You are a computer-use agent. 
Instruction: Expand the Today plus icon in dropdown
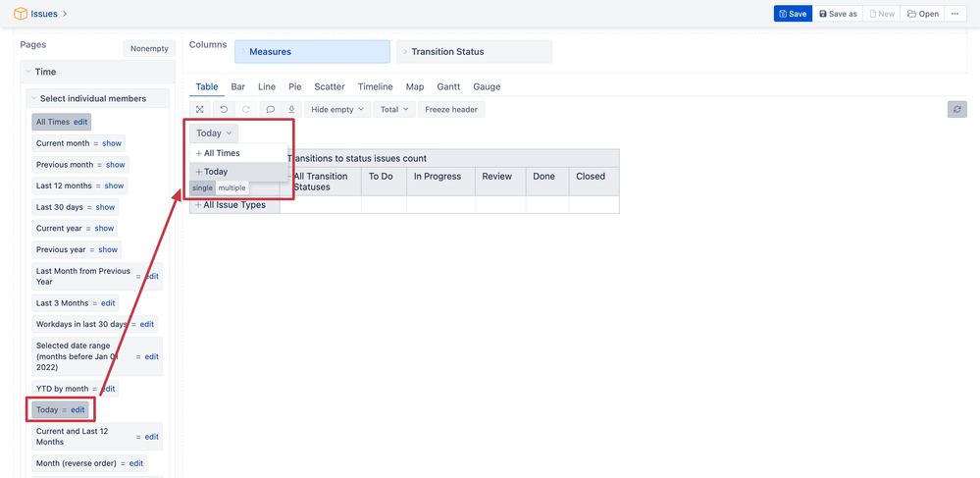[x=199, y=172]
